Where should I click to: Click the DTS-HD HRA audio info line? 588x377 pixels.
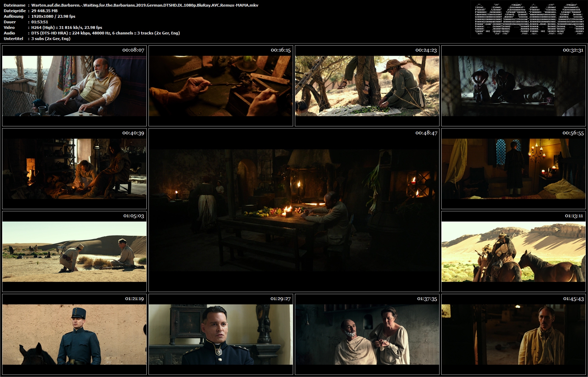point(106,33)
